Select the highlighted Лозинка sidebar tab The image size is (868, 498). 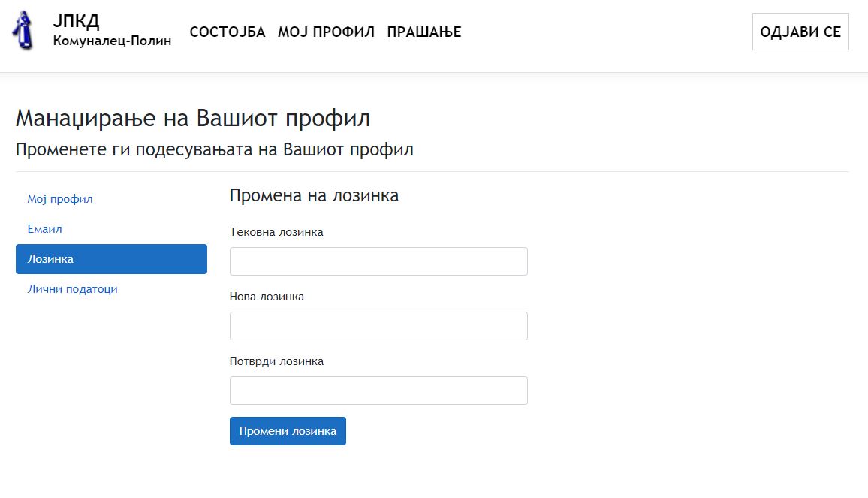pyautogui.click(x=111, y=259)
